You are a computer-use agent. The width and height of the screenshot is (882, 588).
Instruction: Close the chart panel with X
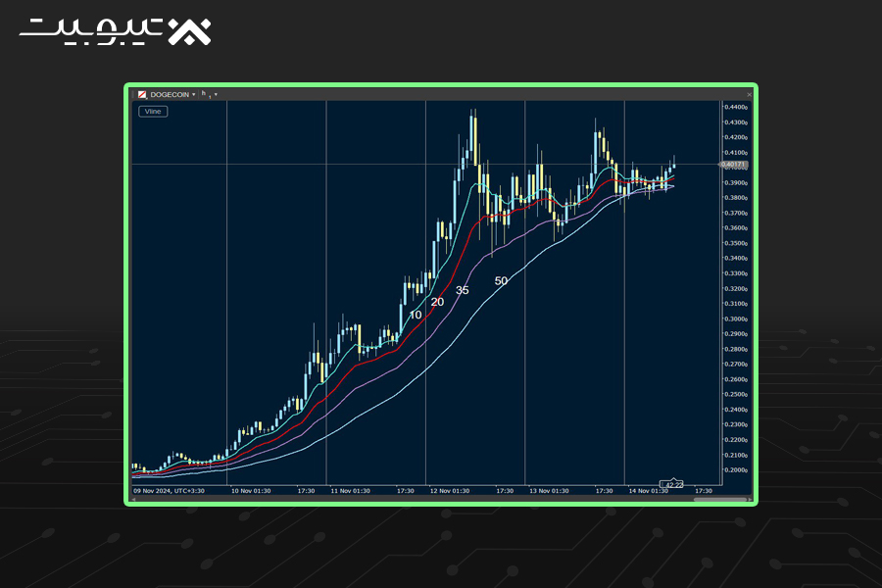pyautogui.click(x=750, y=94)
